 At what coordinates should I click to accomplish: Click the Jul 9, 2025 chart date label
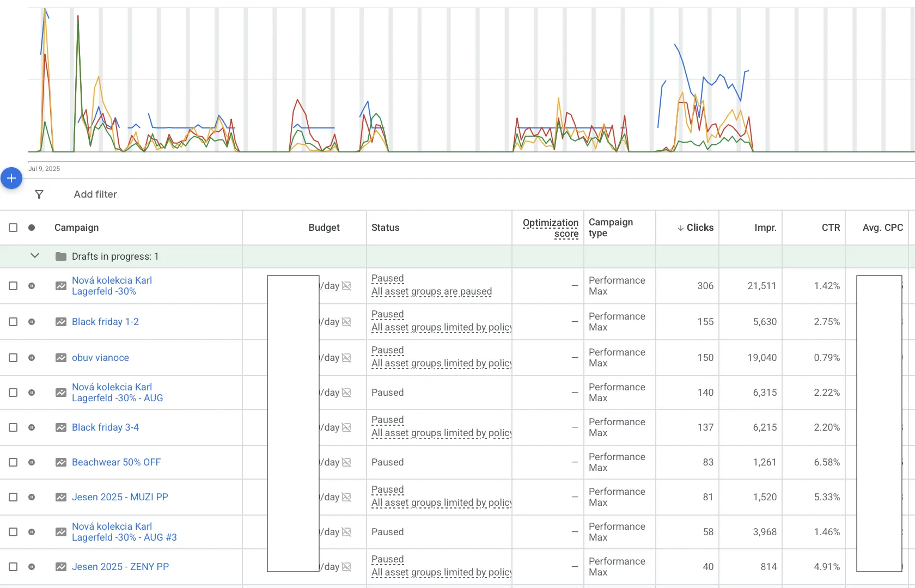[x=44, y=169]
